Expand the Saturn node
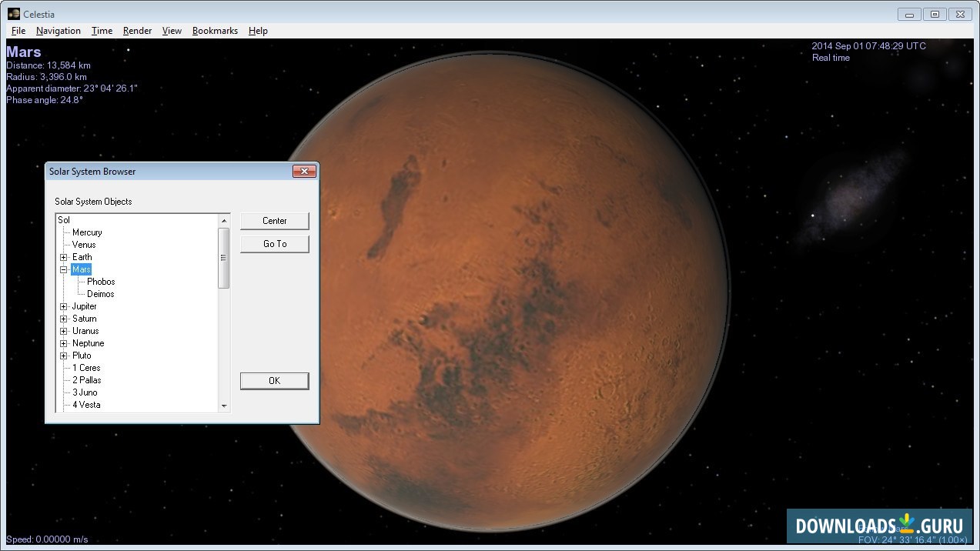 (64, 318)
